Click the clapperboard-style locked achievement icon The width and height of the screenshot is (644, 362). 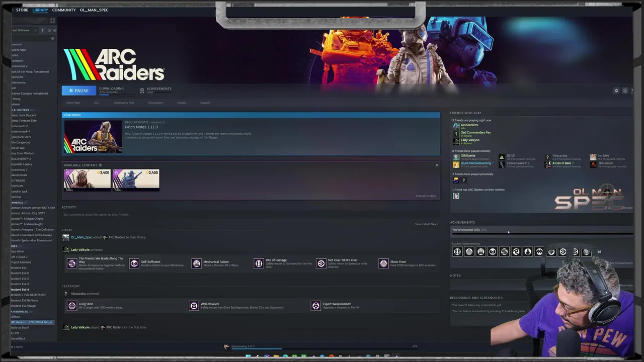point(480,252)
